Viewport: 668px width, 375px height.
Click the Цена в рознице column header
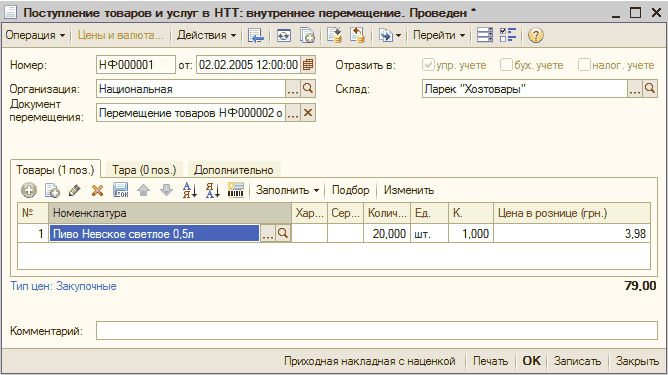572,213
